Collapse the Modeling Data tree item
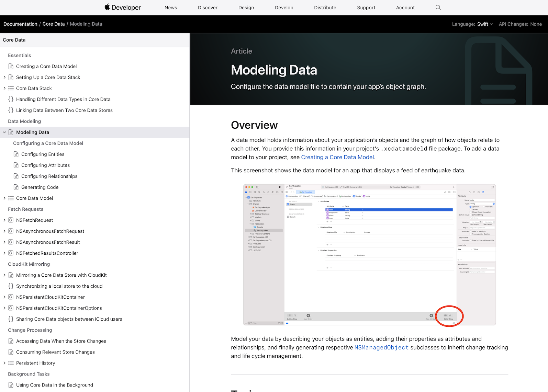The width and height of the screenshot is (548, 392). point(4,132)
